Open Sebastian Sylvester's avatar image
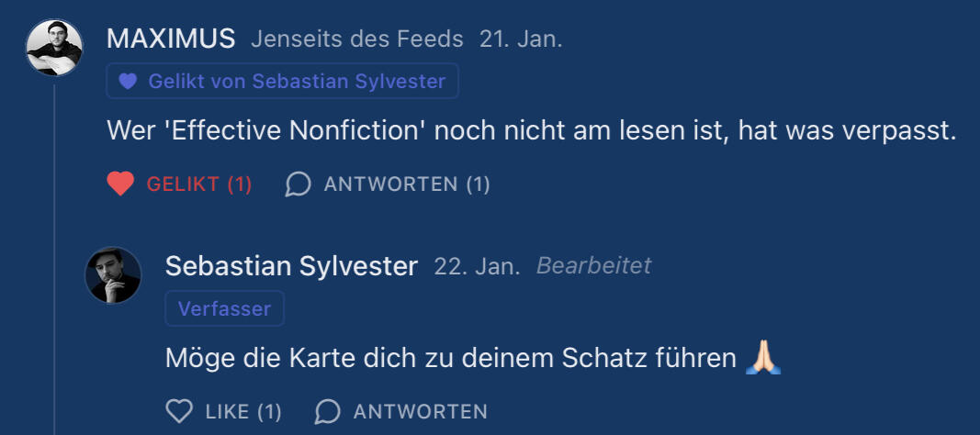The image size is (980, 435). tap(113, 274)
